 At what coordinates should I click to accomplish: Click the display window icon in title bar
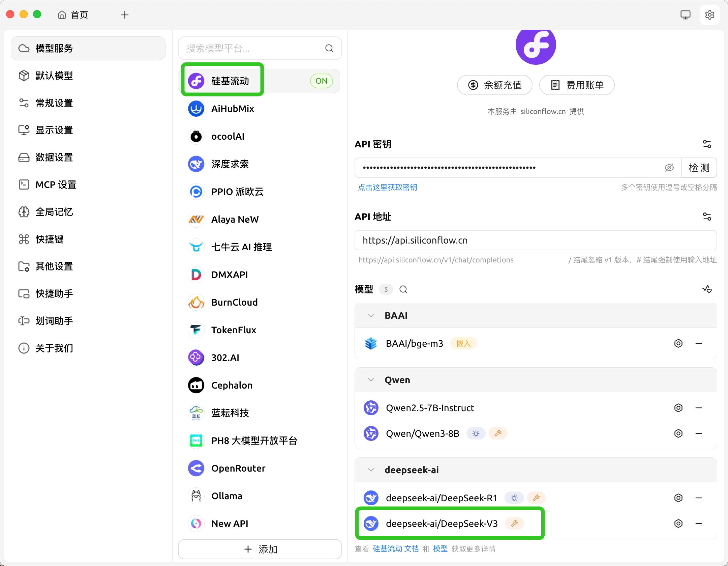pyautogui.click(x=685, y=15)
